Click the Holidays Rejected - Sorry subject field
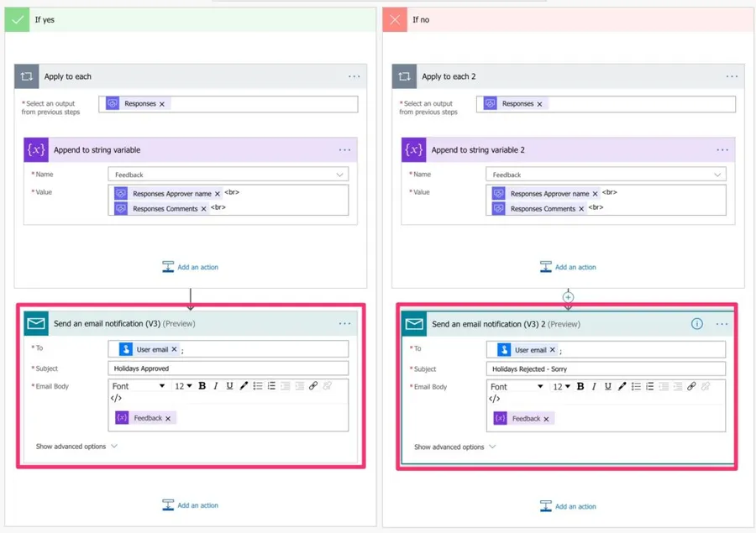This screenshot has height=533, width=756. [605, 369]
